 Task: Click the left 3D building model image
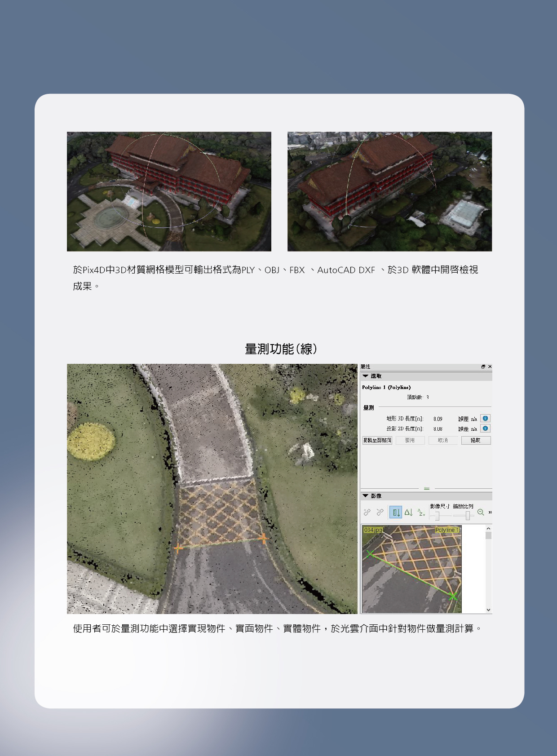(x=169, y=191)
